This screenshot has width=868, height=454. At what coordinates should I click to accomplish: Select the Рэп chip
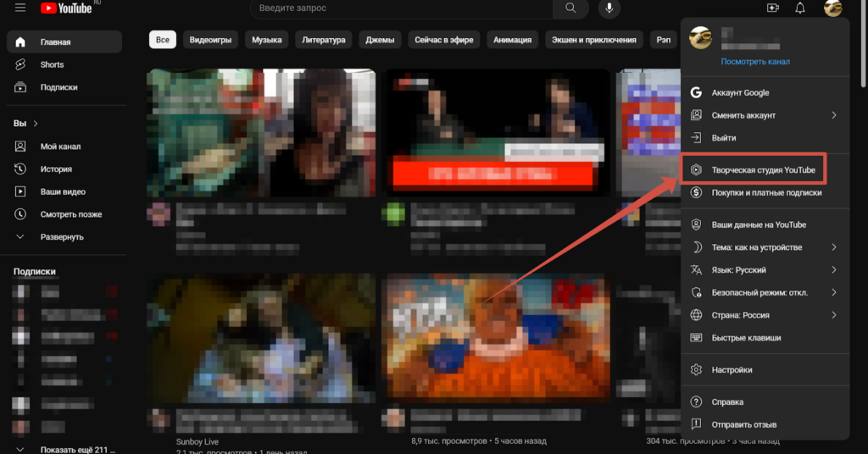[x=663, y=40]
